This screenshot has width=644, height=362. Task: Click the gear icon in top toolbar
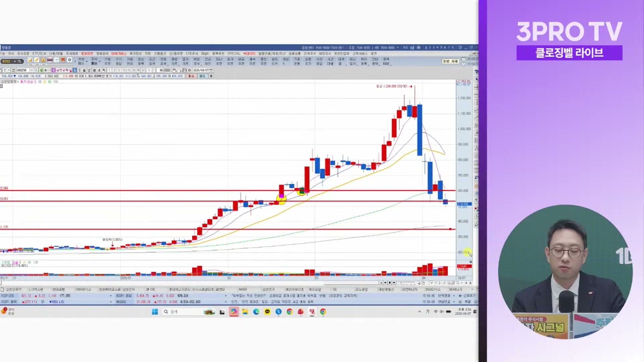point(69,60)
